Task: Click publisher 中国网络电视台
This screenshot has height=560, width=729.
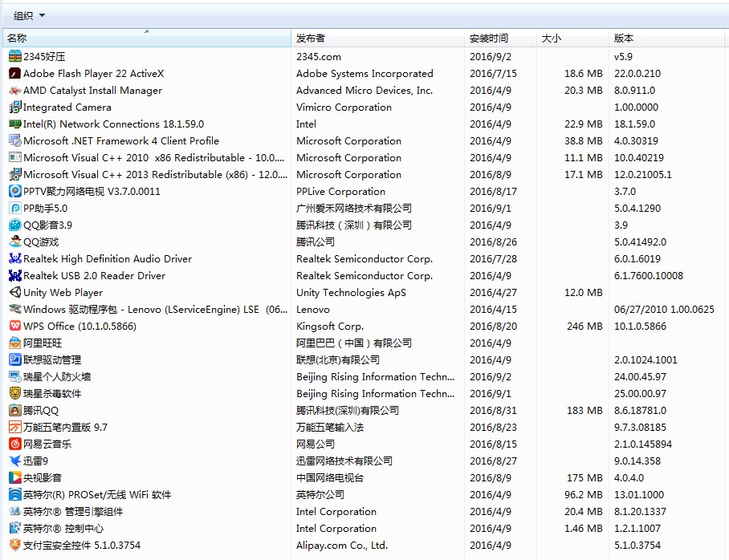Action: point(330,477)
